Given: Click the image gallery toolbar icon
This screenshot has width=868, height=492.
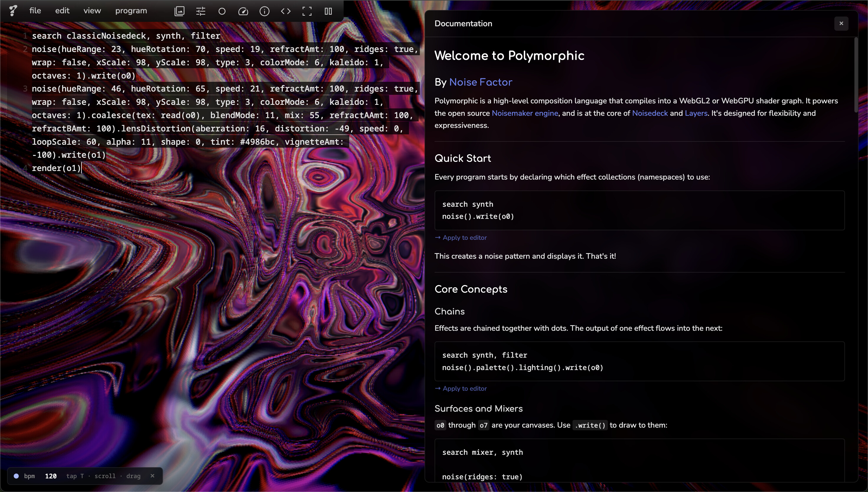Looking at the screenshot, I should point(179,11).
